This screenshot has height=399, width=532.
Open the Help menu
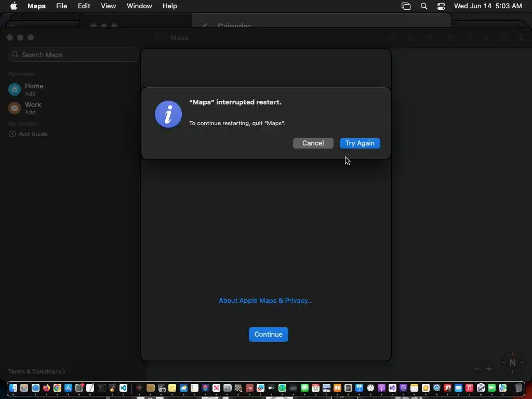click(170, 6)
